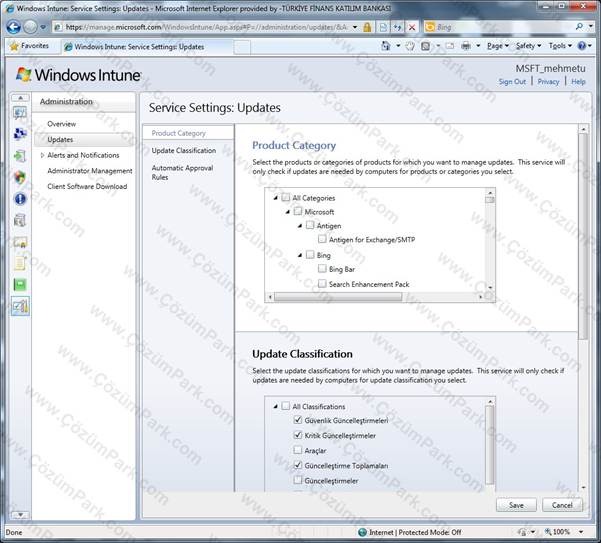Click the Compatibility View page icon
Viewport: 601px width, 543px height.
pos(383,27)
